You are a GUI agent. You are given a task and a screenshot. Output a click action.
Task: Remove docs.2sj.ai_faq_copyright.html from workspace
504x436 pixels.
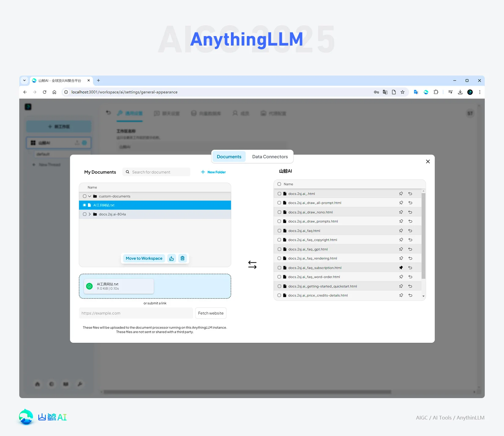pyautogui.click(x=410, y=240)
